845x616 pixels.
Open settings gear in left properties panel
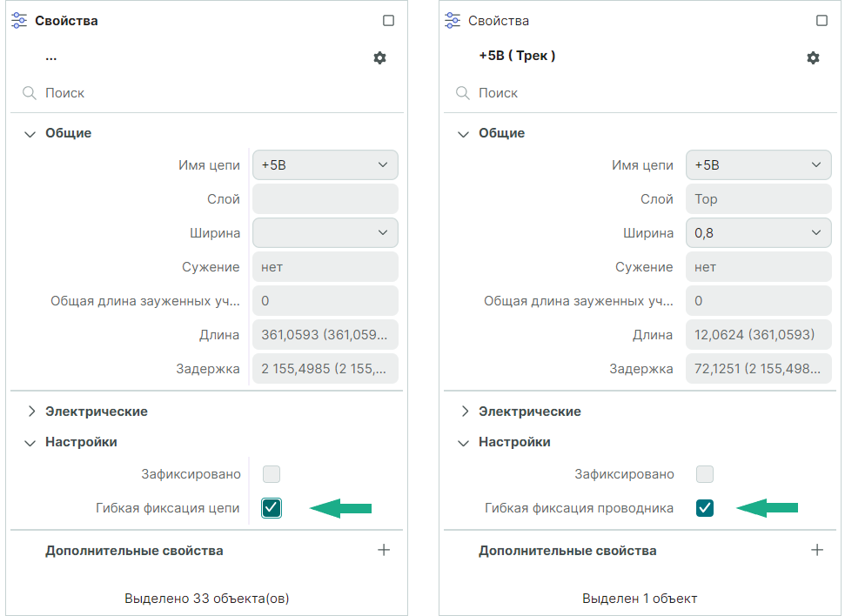379,58
